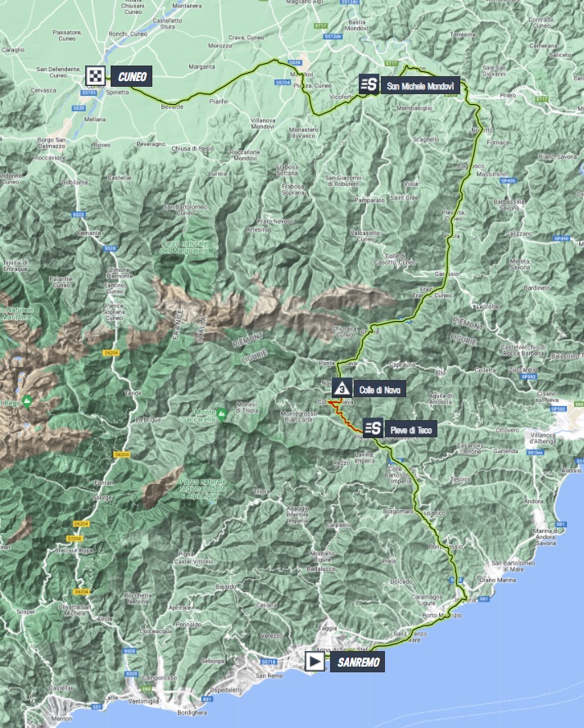Screen dimensions: 584x728
Task: Open the Colle di Nava climb label
Action: 377,390
